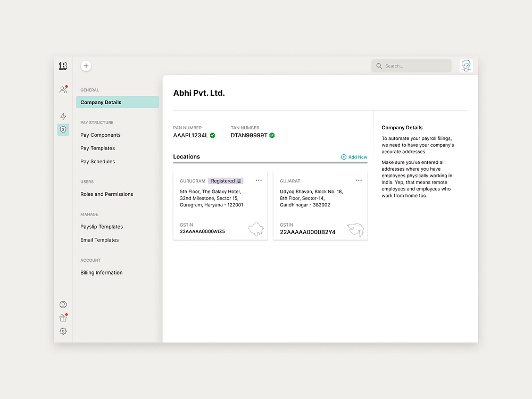This screenshot has height=399, width=532.
Task: Click Roles and Permissions under Users
Action: click(x=106, y=194)
